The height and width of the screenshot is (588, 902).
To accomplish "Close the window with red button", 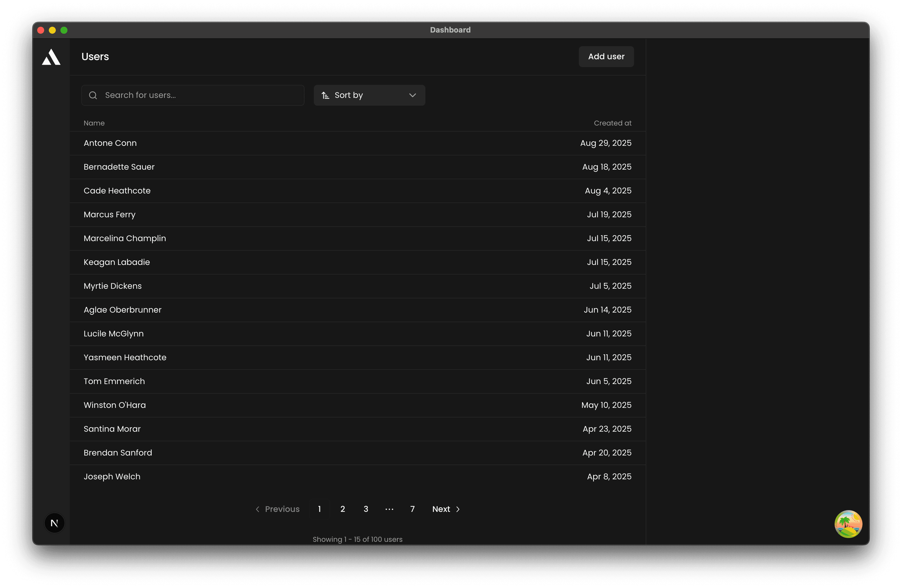I will (41, 30).
